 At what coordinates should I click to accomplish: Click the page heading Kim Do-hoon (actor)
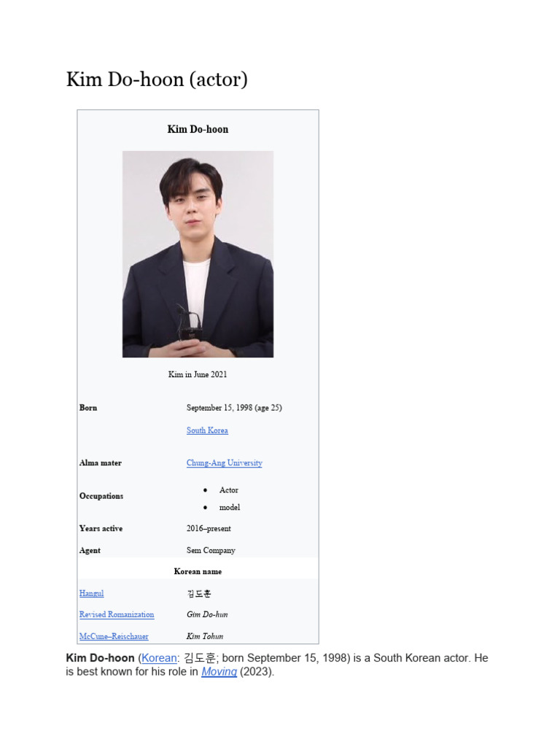pyautogui.click(x=157, y=79)
